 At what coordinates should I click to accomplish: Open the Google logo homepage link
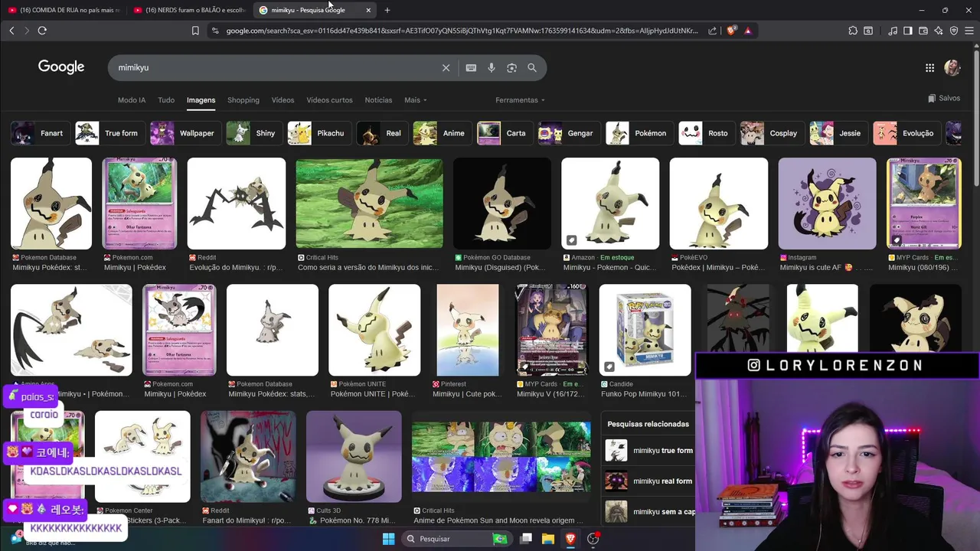[x=61, y=67]
